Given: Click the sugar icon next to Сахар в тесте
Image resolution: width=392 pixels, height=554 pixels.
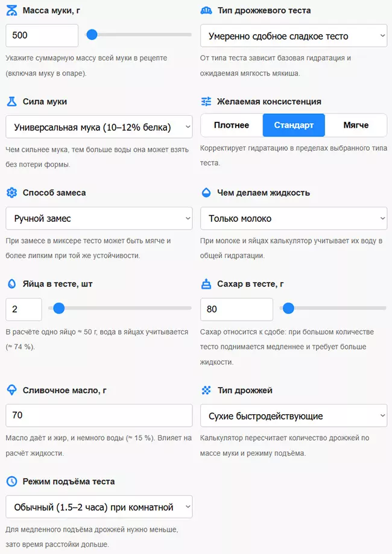Looking at the screenshot, I should pyautogui.click(x=206, y=284).
